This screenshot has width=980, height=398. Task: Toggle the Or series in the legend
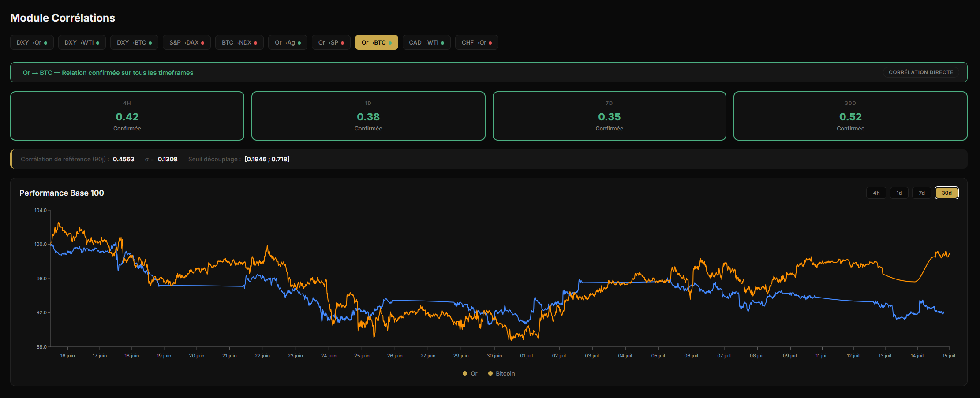pos(470,373)
